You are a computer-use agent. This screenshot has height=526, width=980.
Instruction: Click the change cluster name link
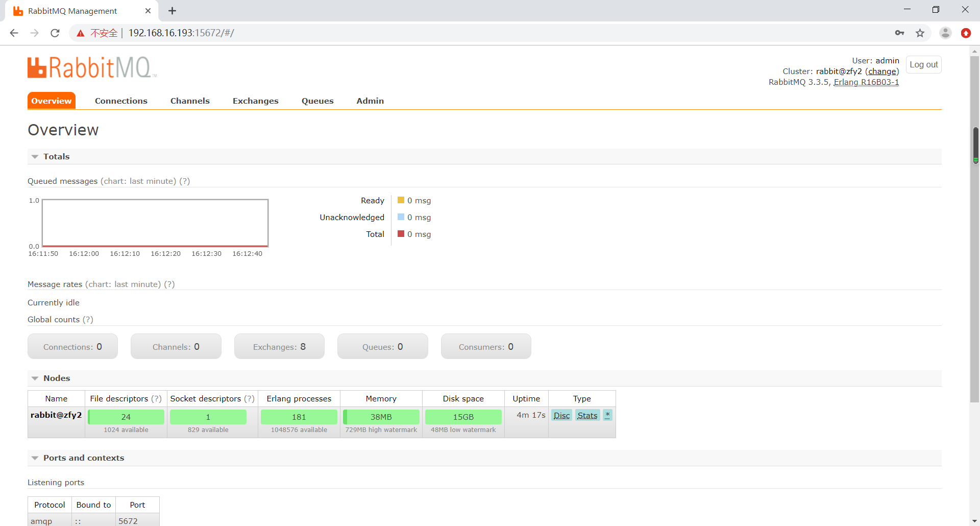tap(882, 71)
